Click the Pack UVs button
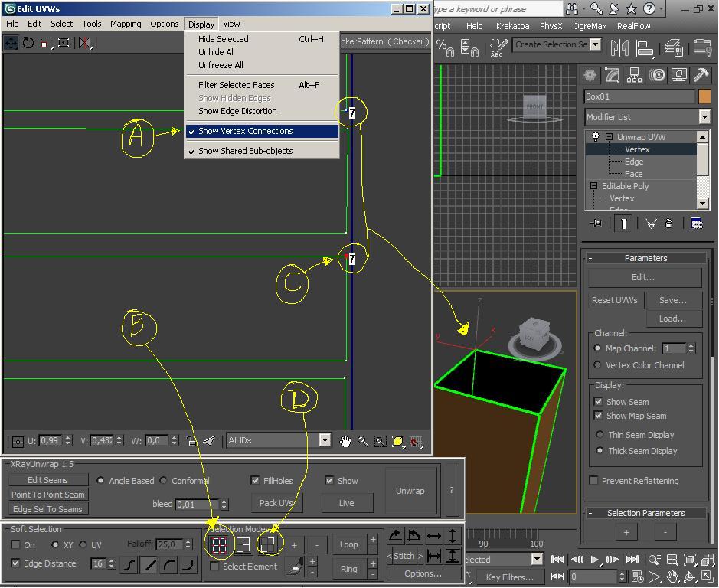This screenshot has height=588, width=719. (276, 503)
